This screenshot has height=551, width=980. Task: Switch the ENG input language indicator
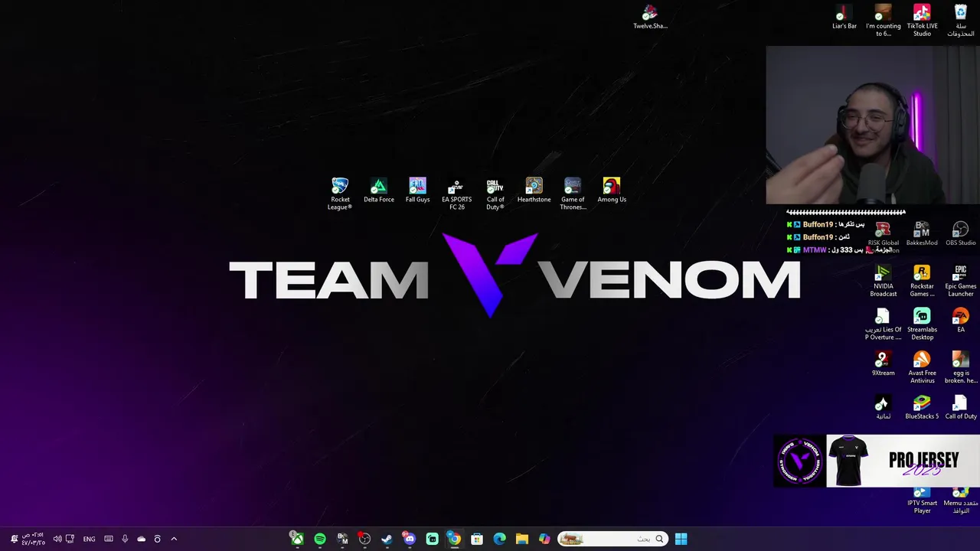click(89, 539)
